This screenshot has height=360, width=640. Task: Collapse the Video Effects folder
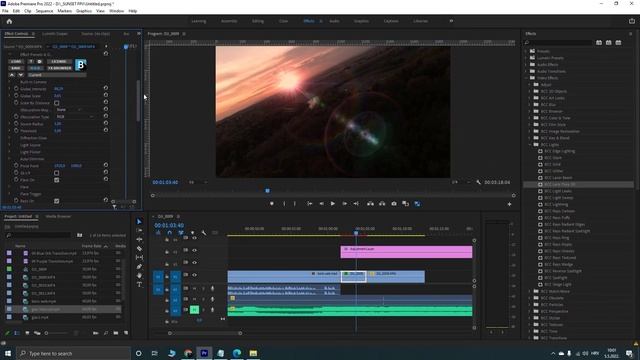click(x=526, y=78)
